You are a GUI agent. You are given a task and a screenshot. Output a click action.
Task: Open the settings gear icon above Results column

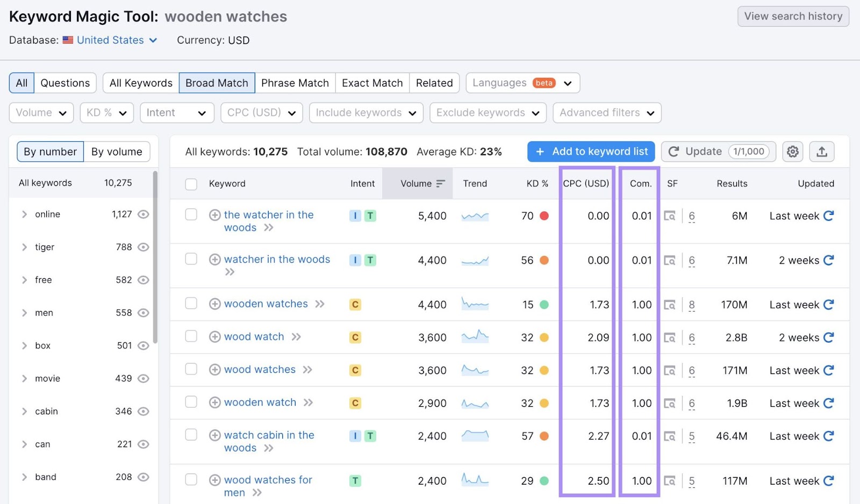coord(792,152)
